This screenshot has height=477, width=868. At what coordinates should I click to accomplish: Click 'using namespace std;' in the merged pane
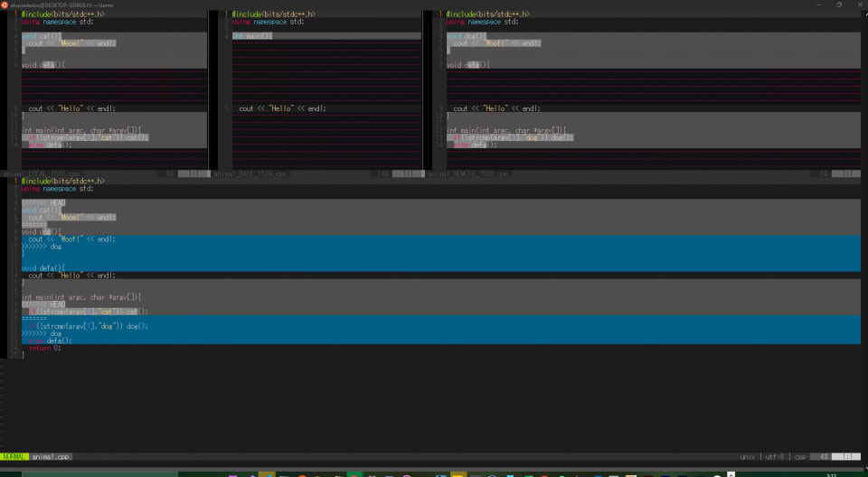coord(58,189)
